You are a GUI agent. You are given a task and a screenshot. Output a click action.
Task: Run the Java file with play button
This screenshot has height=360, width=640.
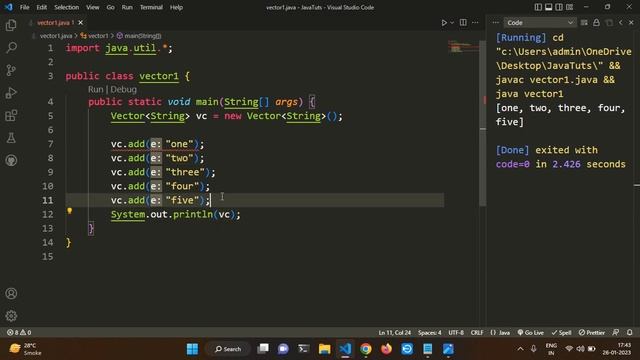[444, 23]
